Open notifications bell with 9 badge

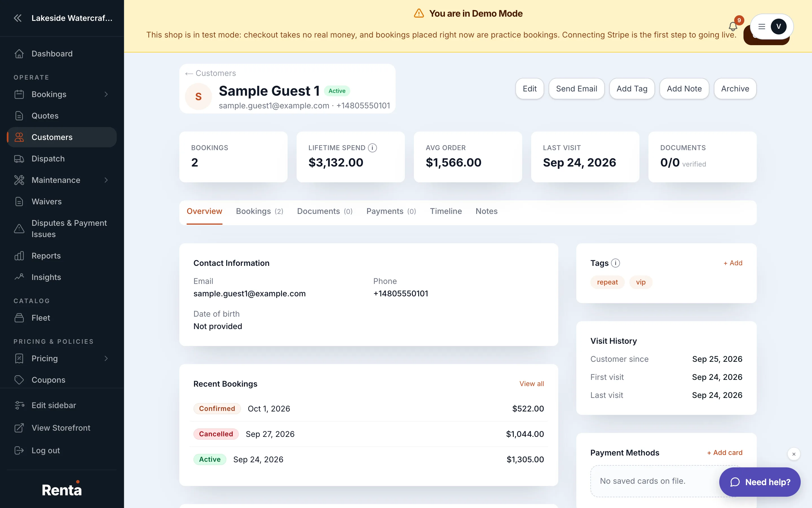pyautogui.click(x=733, y=26)
